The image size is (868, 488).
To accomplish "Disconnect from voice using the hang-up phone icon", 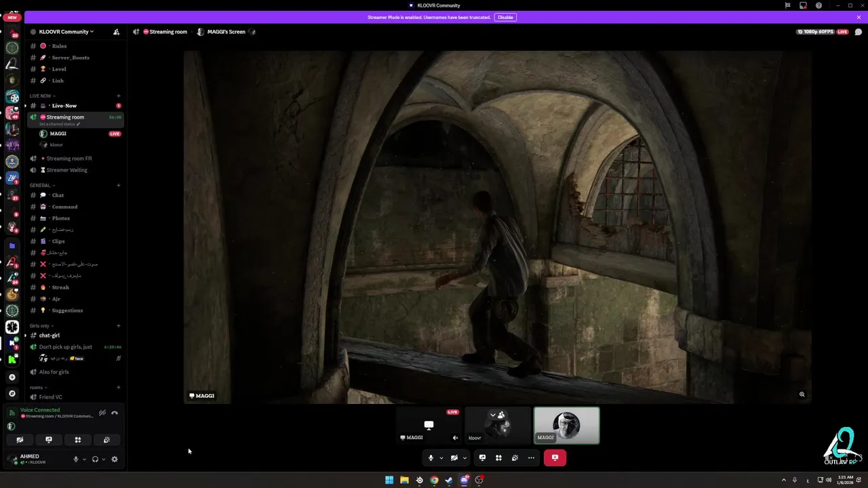I will coord(115,413).
